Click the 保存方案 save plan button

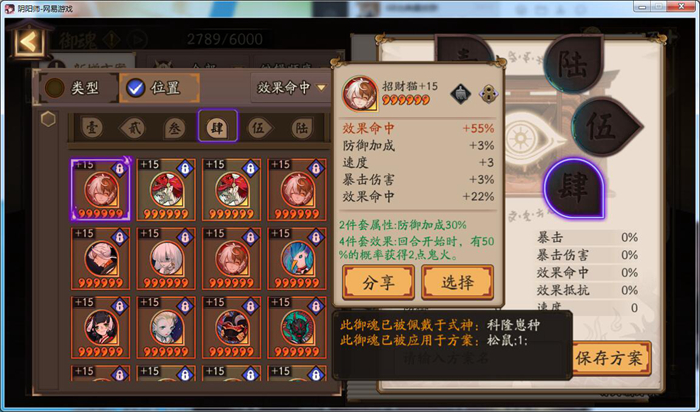pyautogui.click(x=609, y=358)
